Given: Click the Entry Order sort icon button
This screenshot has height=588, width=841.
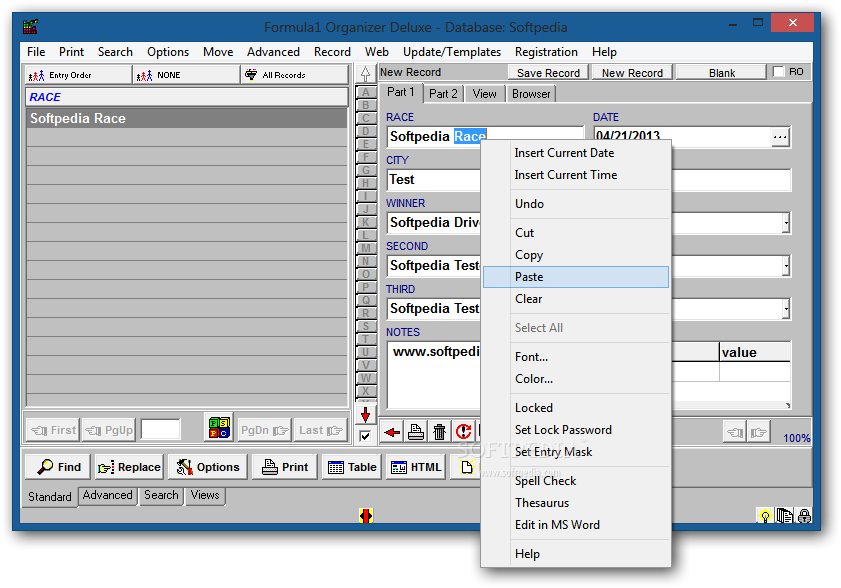Looking at the screenshot, I should pos(78,75).
